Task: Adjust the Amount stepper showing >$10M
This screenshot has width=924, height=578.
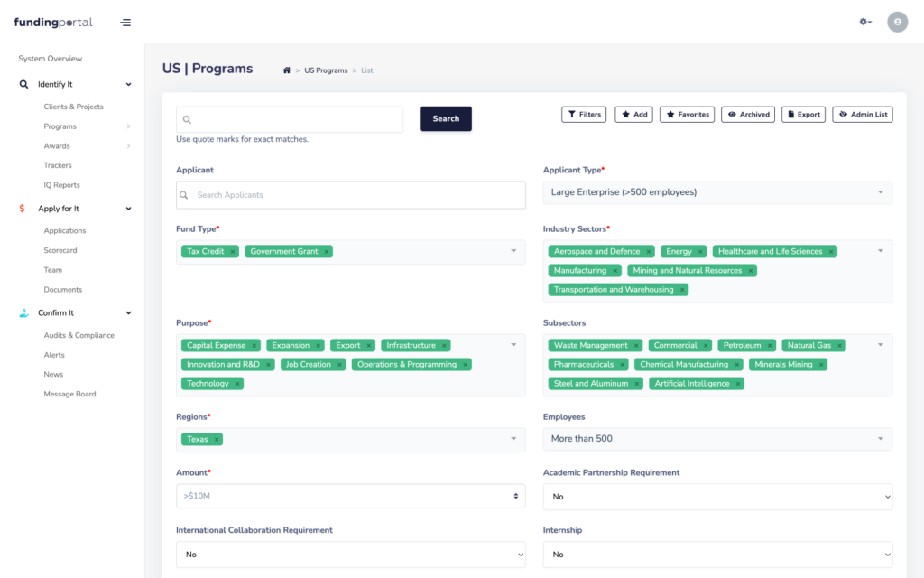Action: 516,496
